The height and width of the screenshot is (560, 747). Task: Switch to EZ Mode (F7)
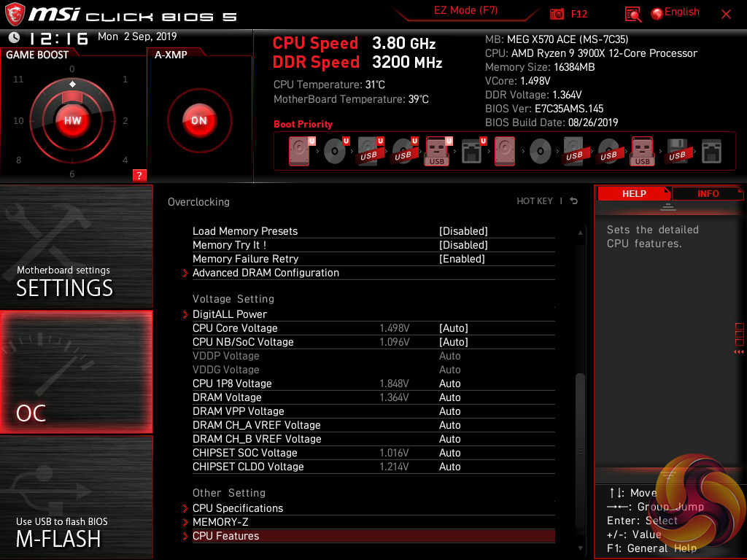(x=465, y=10)
